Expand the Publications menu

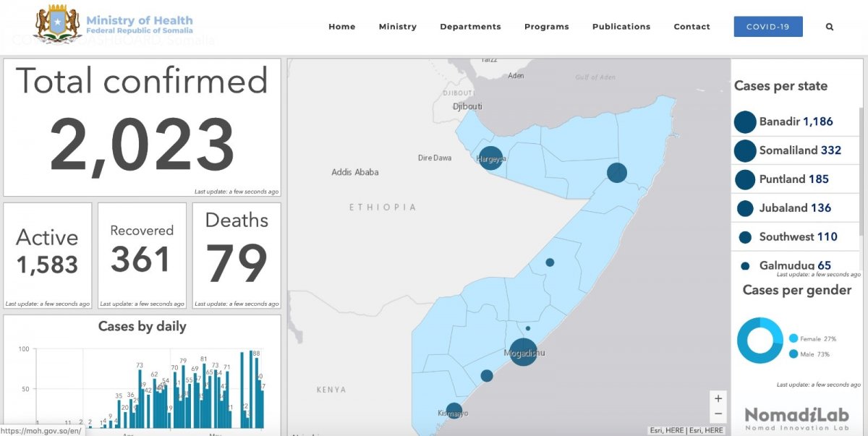(x=621, y=27)
